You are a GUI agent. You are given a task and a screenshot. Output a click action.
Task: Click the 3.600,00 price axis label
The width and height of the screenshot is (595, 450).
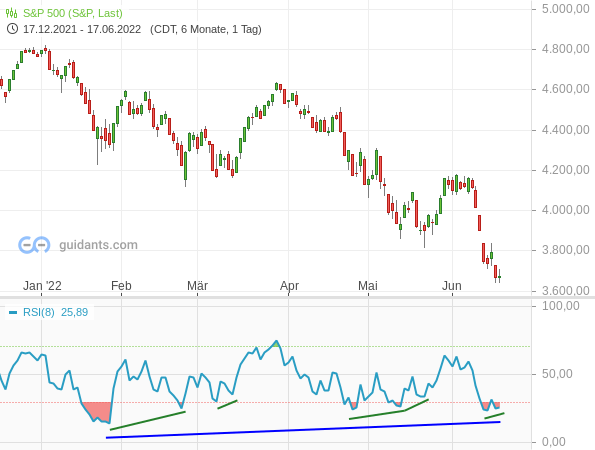(x=565, y=291)
